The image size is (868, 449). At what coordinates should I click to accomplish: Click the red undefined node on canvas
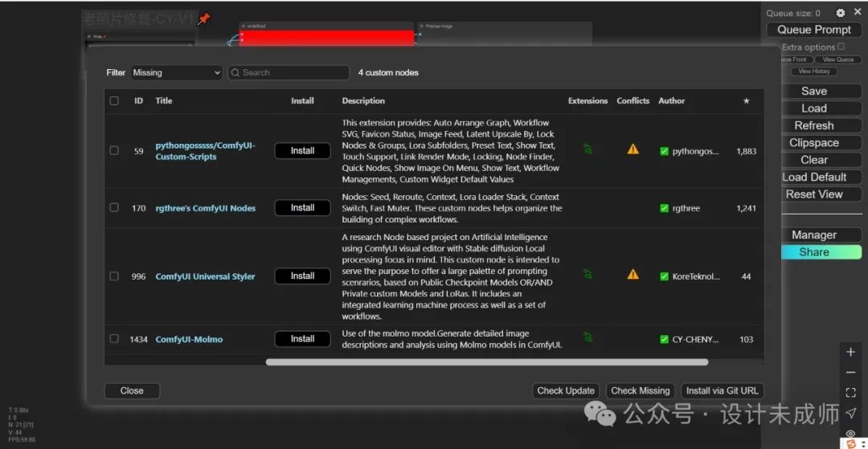[326, 38]
